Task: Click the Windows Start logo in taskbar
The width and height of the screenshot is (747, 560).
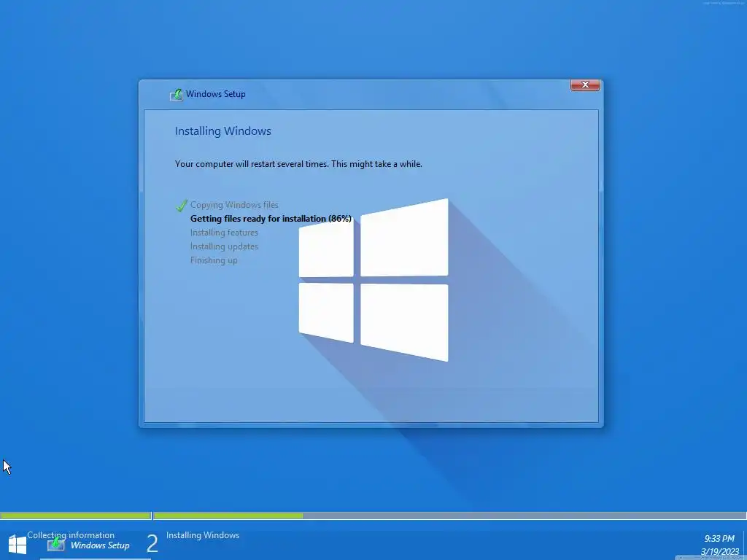Action: point(18,545)
